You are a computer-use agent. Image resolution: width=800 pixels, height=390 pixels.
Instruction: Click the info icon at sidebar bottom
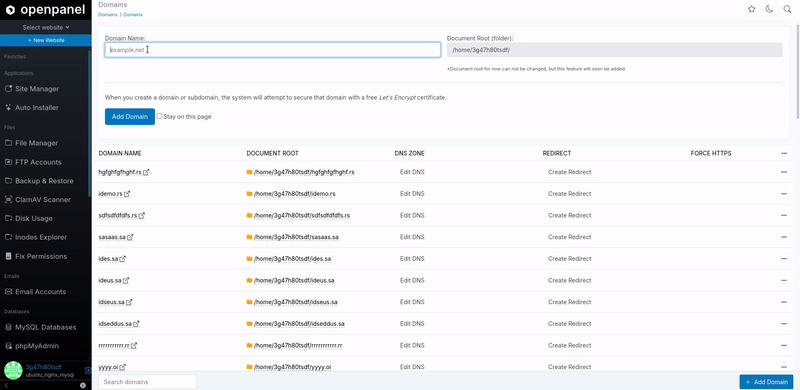click(83, 385)
